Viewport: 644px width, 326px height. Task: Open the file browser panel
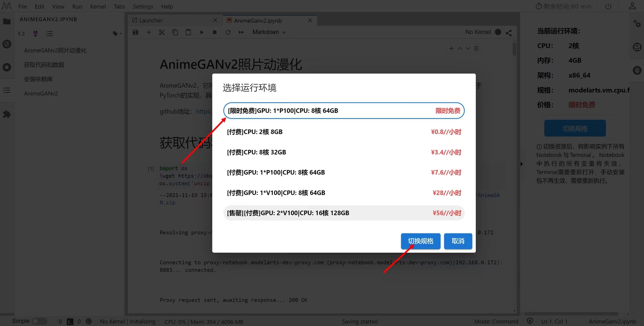pyautogui.click(x=7, y=22)
